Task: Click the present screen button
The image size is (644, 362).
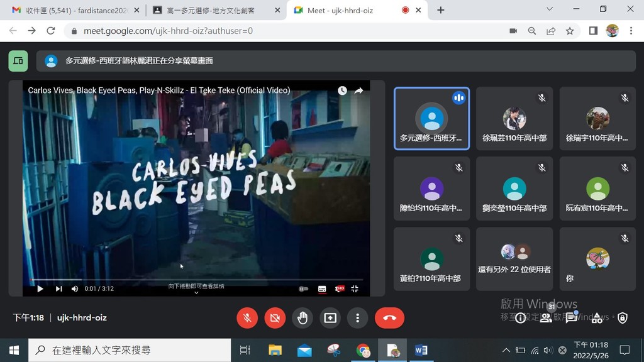Action: pyautogui.click(x=330, y=317)
